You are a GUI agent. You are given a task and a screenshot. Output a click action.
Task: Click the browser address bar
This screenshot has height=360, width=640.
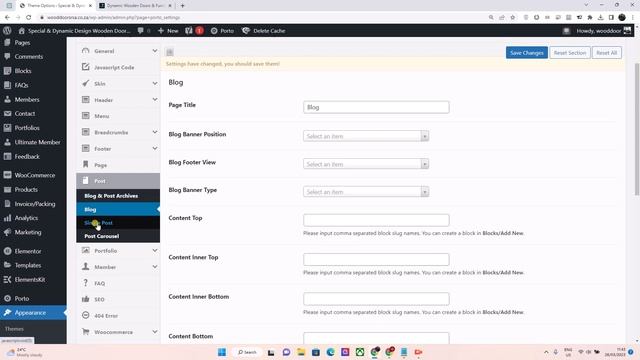pyautogui.click(x=261, y=17)
